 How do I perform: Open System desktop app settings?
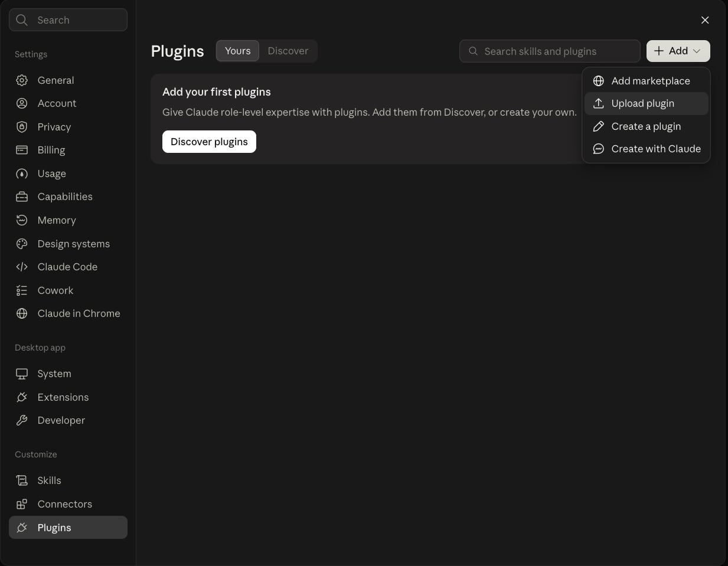point(68,374)
